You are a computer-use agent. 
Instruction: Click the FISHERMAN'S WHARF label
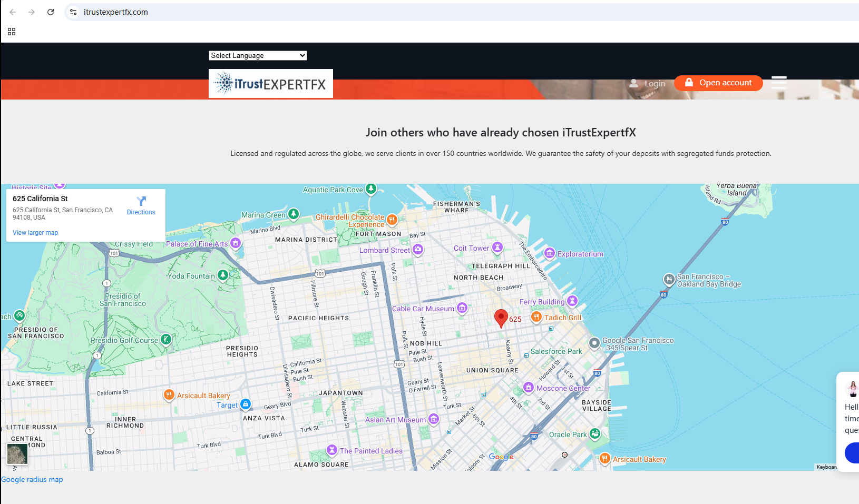pyautogui.click(x=456, y=207)
